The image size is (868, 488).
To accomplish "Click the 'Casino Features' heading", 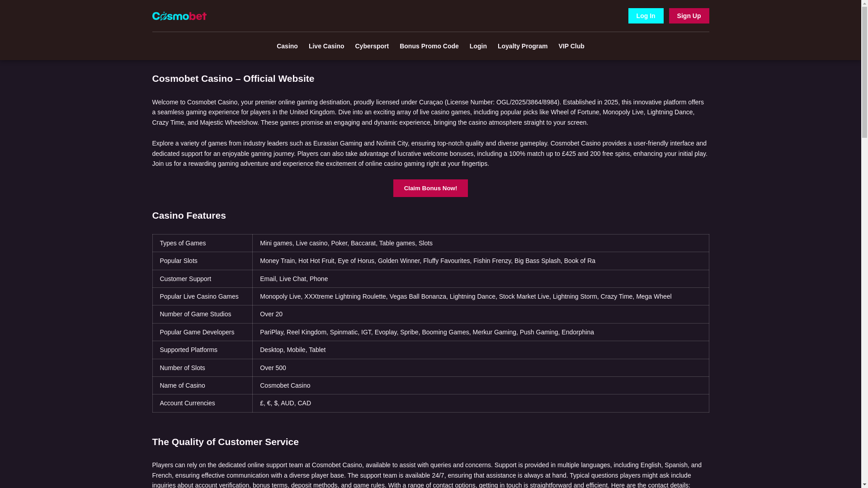I will click(189, 216).
